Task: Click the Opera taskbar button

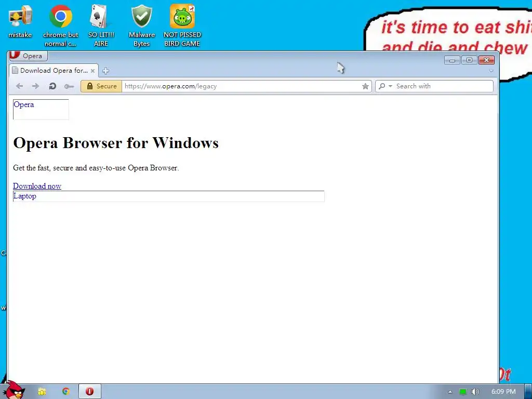Action: [89, 392]
